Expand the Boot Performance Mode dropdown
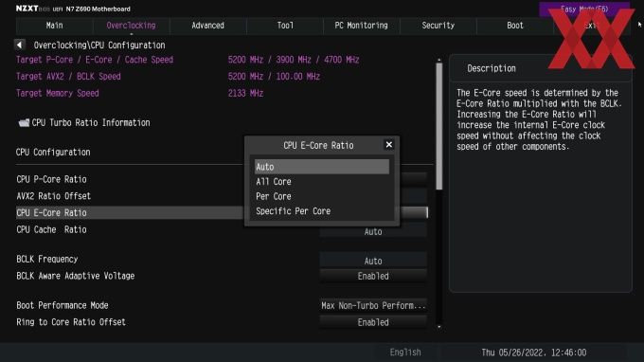The width and height of the screenshot is (644, 362). (x=373, y=305)
